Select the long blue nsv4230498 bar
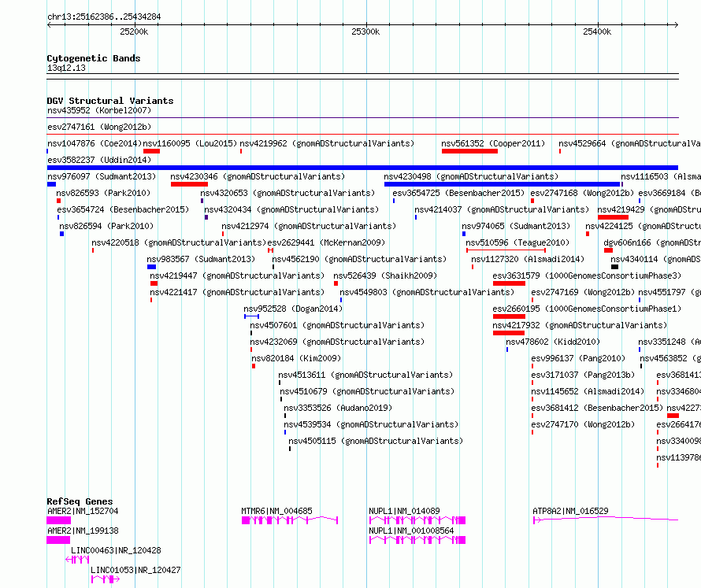The width and height of the screenshot is (701, 588). pyautogui.click(x=502, y=184)
